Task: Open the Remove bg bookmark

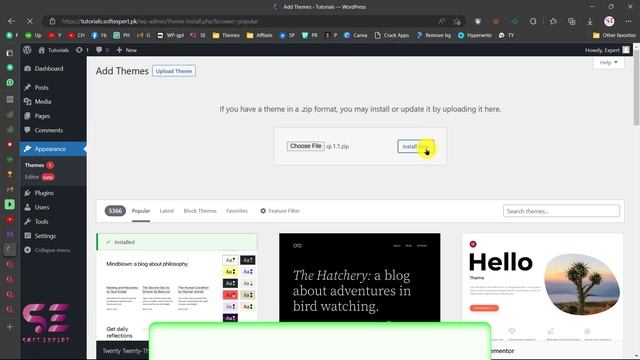Action: tap(433, 36)
